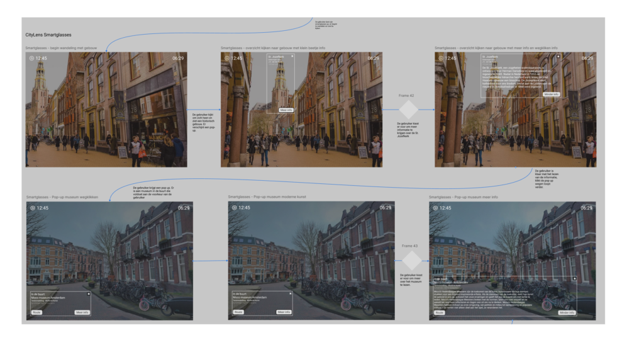
Task: Click clock icon in 'museum moderne kunst' frame
Action: (x=234, y=207)
